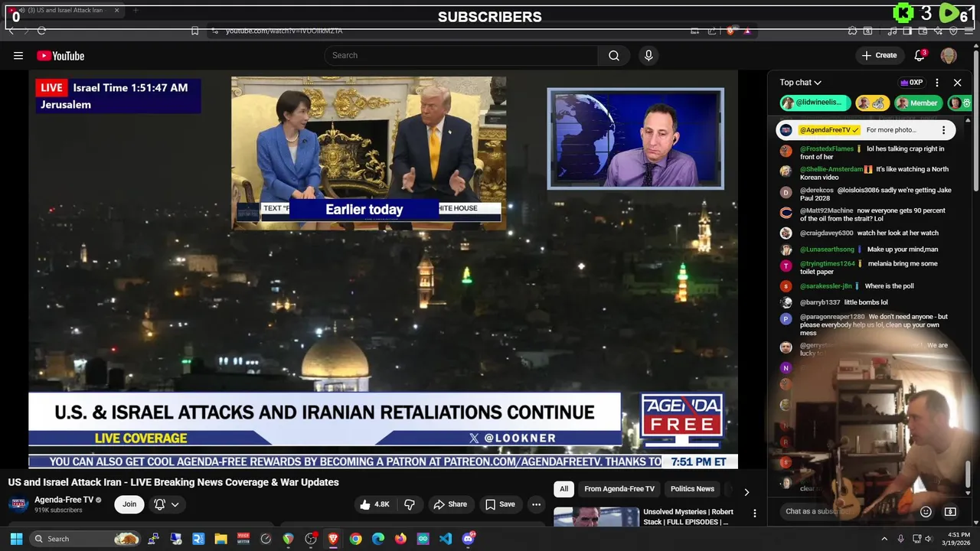Select the From Agenda-Free TV chip
This screenshot has width=980, height=551.
[x=619, y=489]
